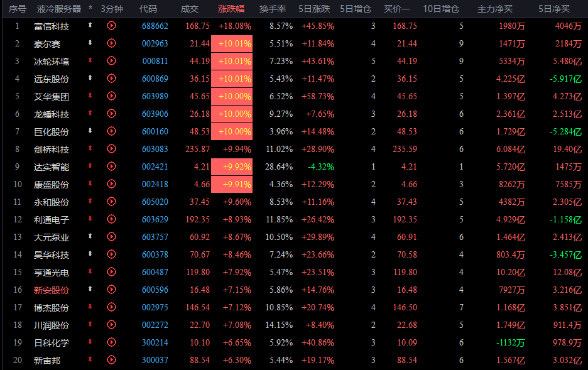Image resolution: width=588 pixels, height=370 pixels.
Task: Click the play icon in 新安股份 row
Action: 111,290
